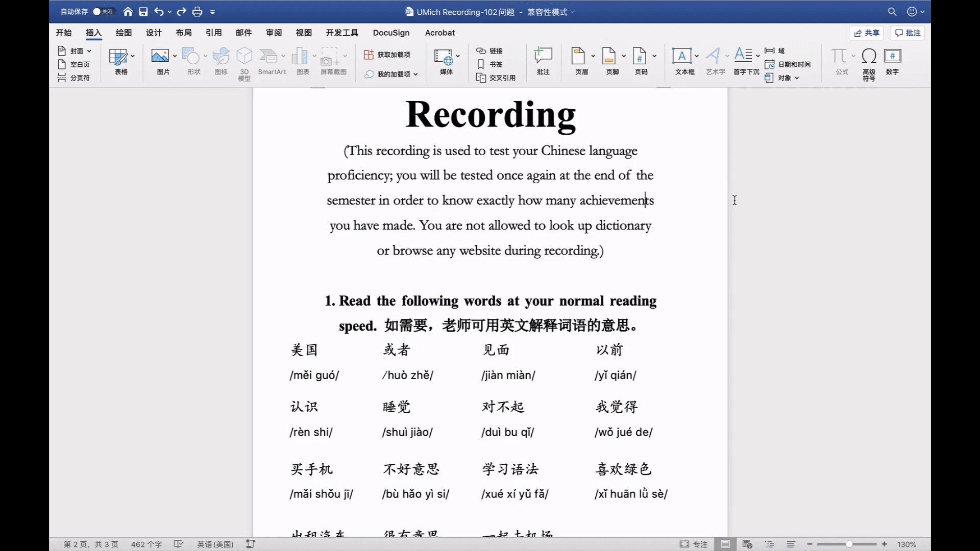Click the Text Box (文本框) icon

tap(682, 56)
